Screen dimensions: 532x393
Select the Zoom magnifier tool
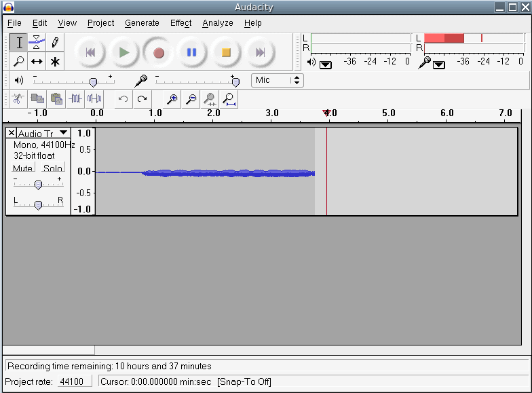click(19, 61)
